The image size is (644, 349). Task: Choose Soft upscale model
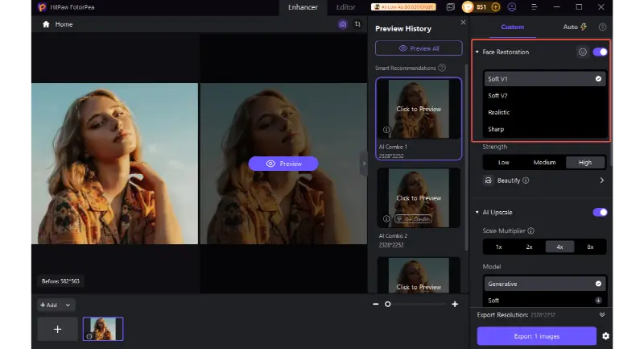coord(545,301)
